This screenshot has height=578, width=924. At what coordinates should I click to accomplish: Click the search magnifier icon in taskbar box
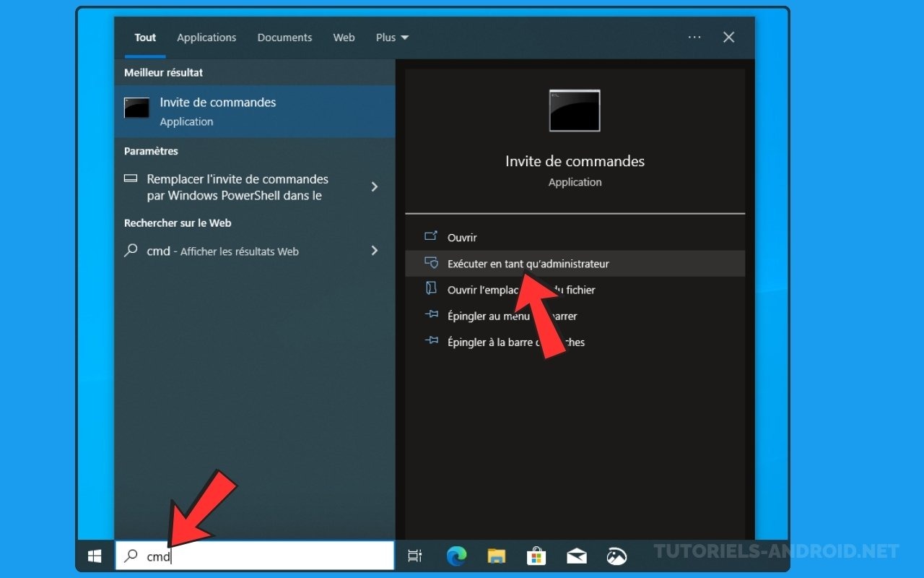131,556
